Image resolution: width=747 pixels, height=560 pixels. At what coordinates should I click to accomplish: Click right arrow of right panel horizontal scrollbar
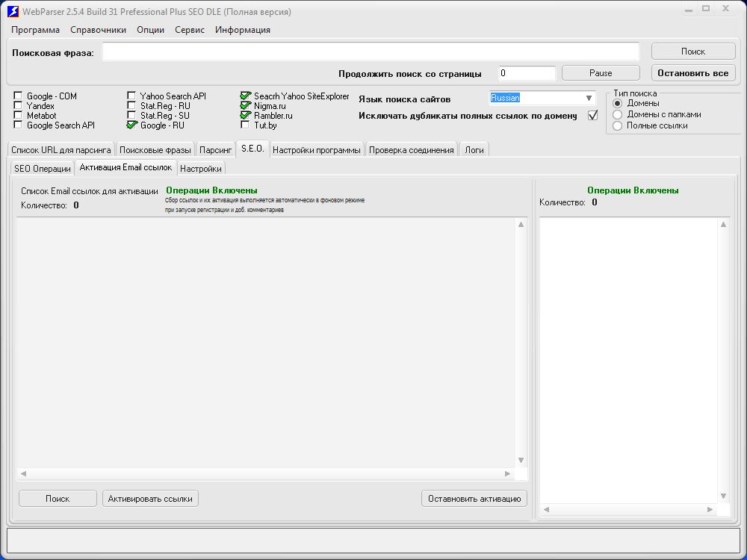point(710,509)
